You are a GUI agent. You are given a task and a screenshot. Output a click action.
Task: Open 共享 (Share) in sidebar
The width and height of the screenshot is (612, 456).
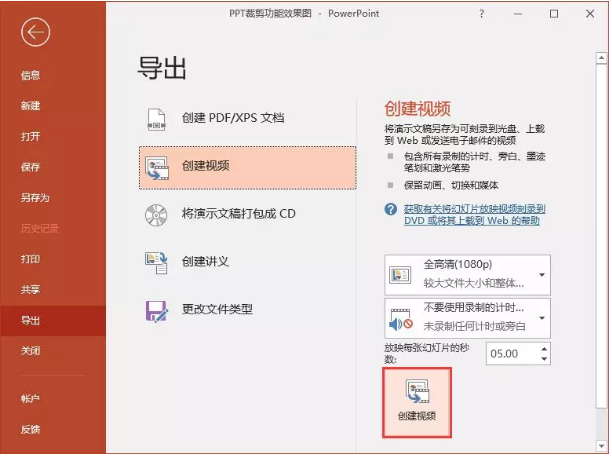point(31,290)
